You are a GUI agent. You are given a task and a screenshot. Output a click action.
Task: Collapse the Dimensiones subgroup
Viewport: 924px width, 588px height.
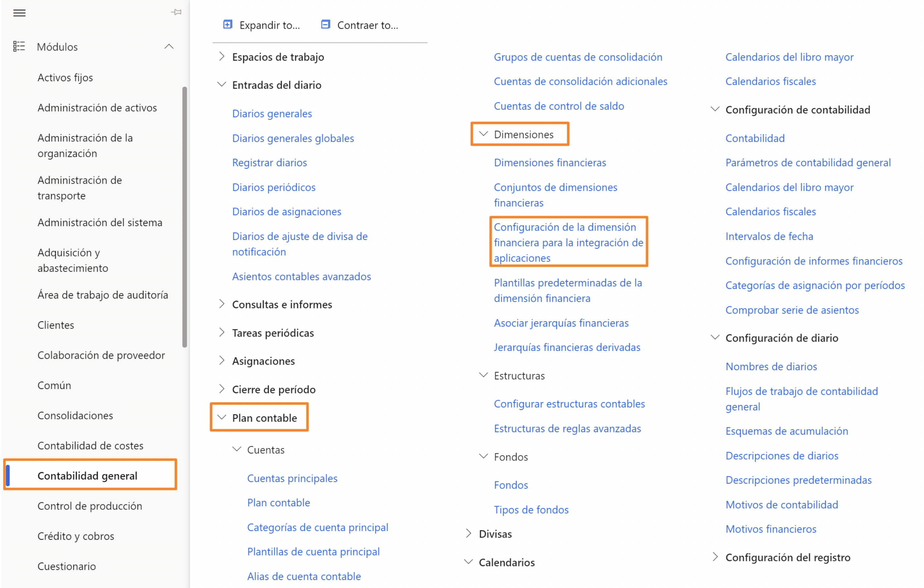click(x=483, y=134)
